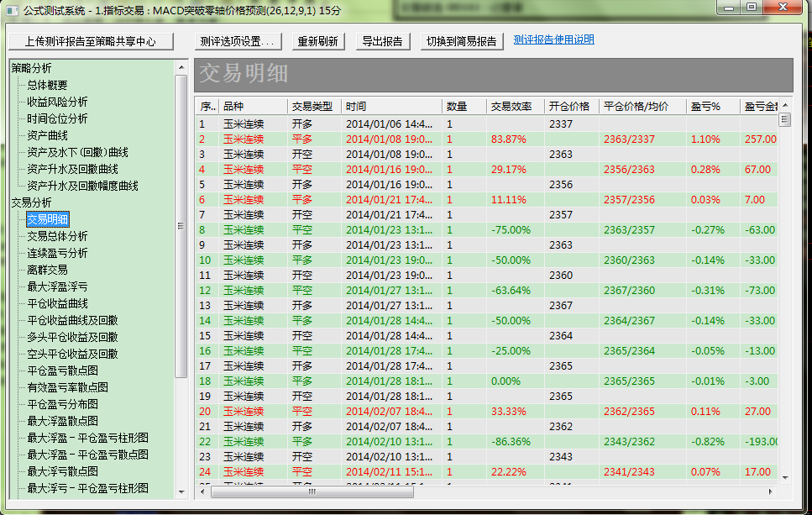The image size is (812, 515).
Task: Click the 平仓价格/均价 column header
Action: point(636,107)
